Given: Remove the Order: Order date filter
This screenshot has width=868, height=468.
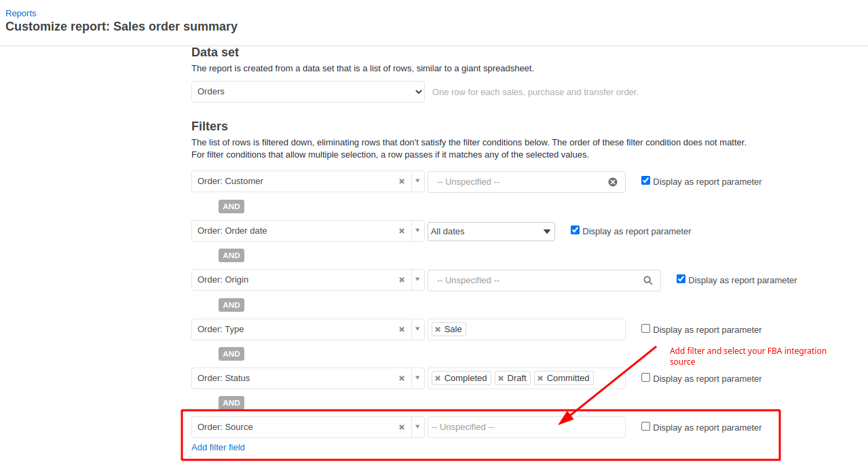Looking at the screenshot, I should (402, 231).
